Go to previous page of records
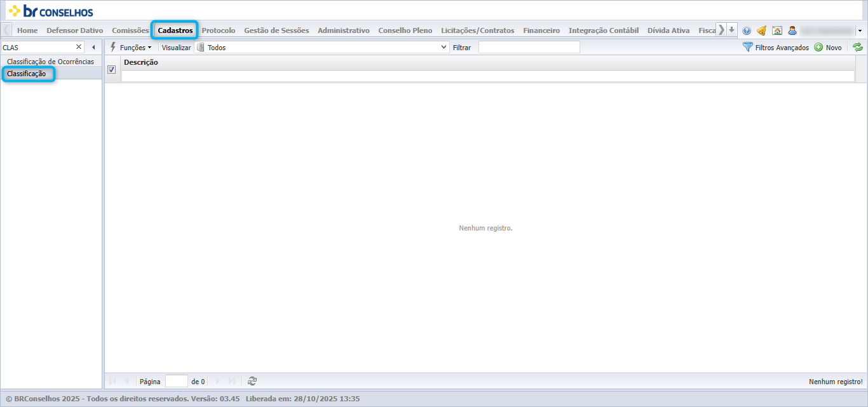The image size is (868, 407). 126,381
